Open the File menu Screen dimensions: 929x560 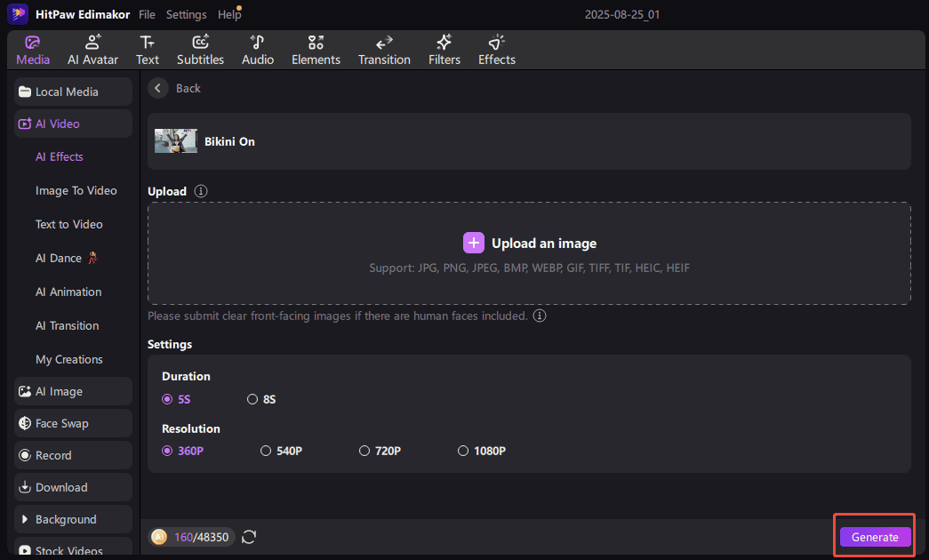147,14
